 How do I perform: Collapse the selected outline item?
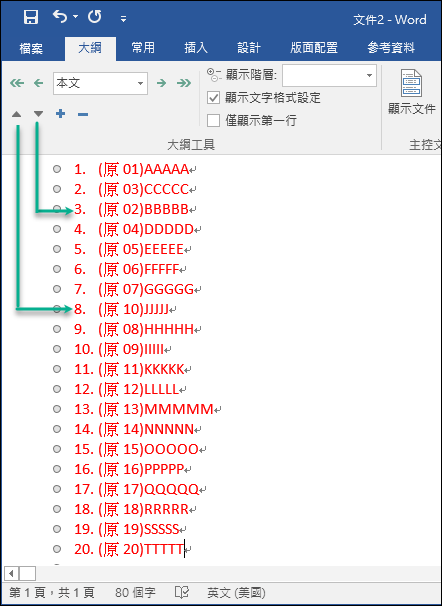83,114
